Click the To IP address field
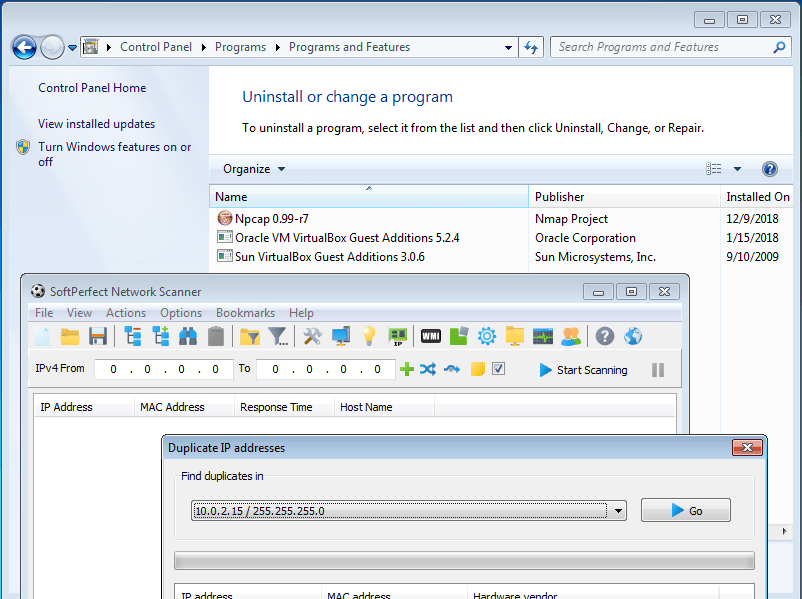This screenshot has width=802, height=599. (x=325, y=369)
